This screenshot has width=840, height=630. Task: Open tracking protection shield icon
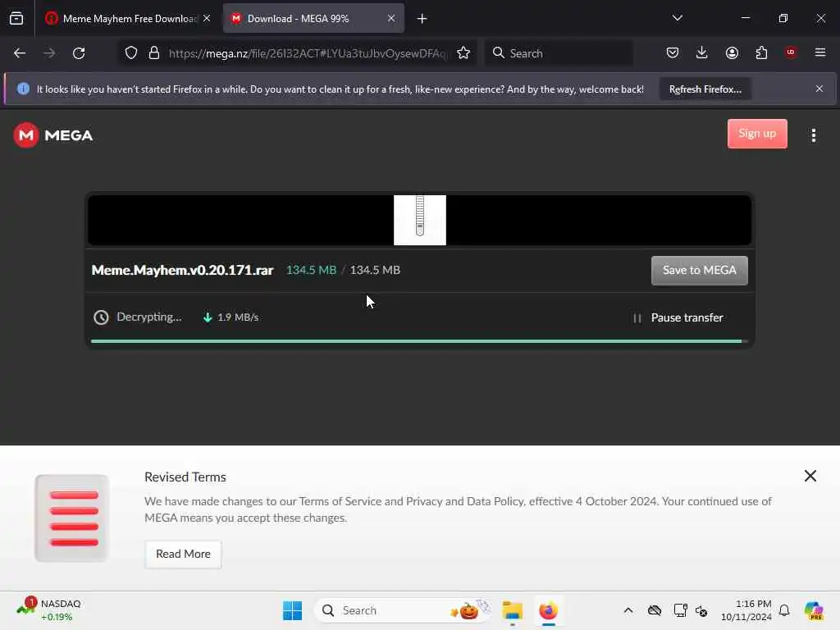click(x=131, y=53)
